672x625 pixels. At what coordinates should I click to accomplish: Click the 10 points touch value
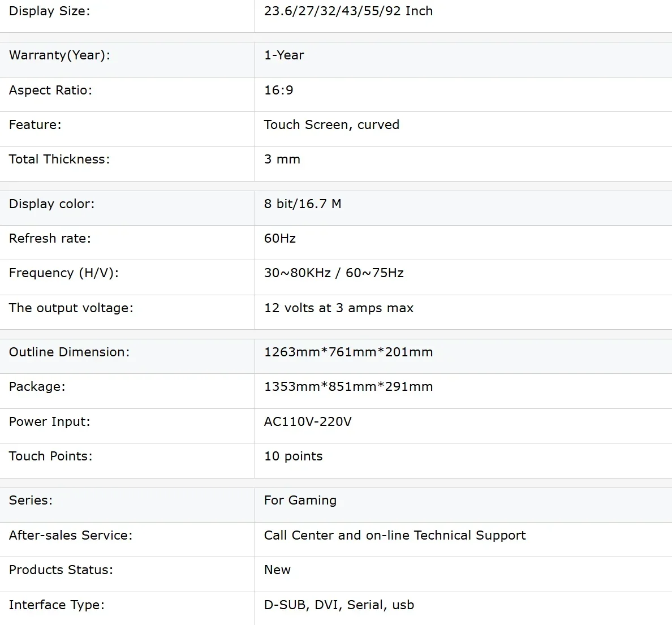coord(293,456)
